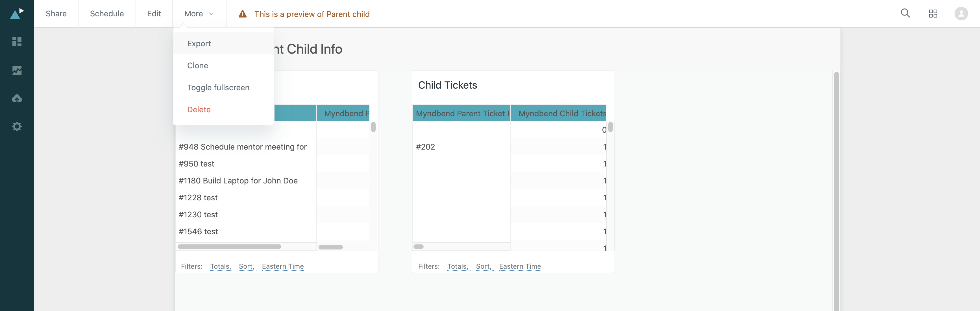Screen dimensions: 980x311
Task: Open the Reports chart sidebar icon
Action: point(17,70)
